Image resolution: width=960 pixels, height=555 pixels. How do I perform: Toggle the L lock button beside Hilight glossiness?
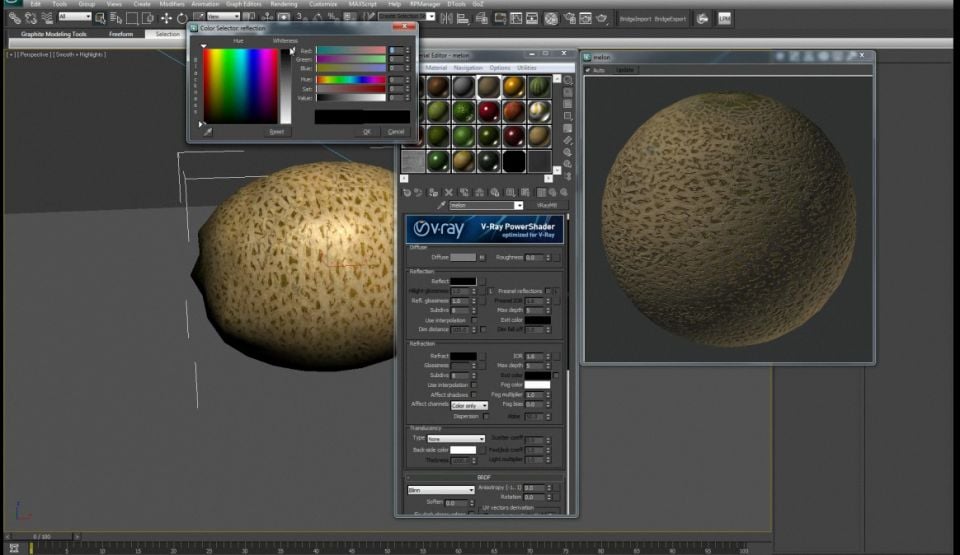(490, 291)
